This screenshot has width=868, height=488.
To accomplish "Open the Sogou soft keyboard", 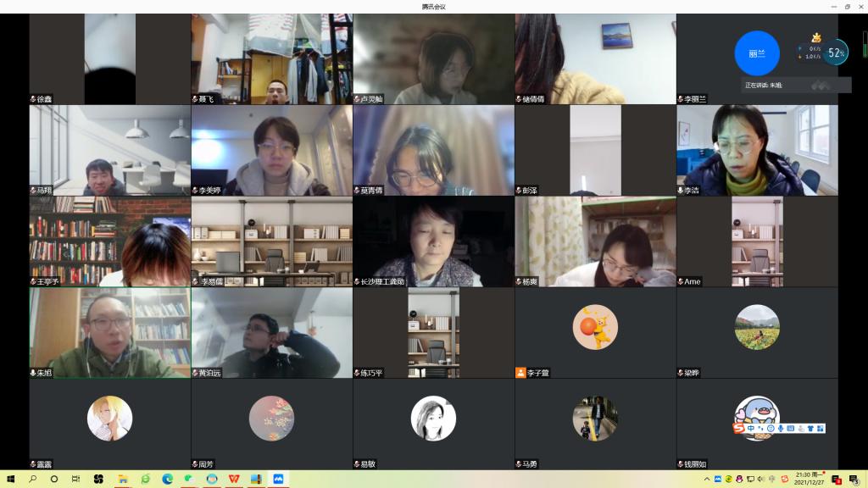I will point(791,429).
